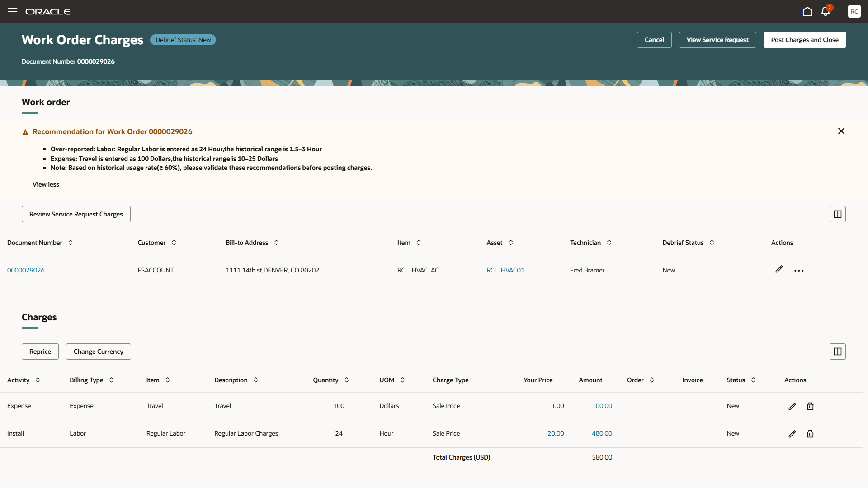This screenshot has width=868, height=488.
Task: Open document number 0000029026 link
Action: coord(26,270)
